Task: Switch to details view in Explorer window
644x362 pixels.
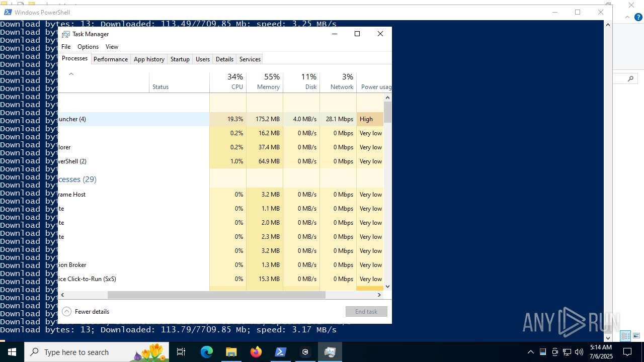Action: pyautogui.click(x=626, y=336)
